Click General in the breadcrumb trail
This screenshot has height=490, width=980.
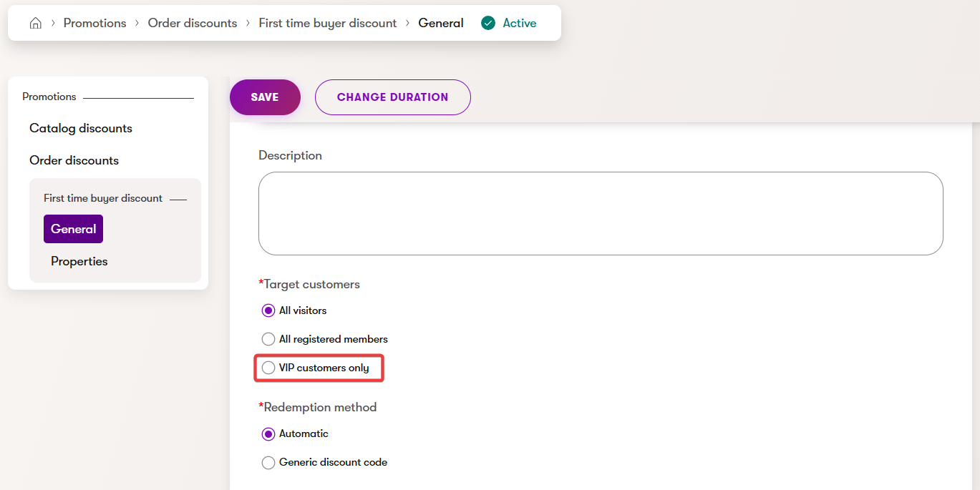(x=440, y=22)
